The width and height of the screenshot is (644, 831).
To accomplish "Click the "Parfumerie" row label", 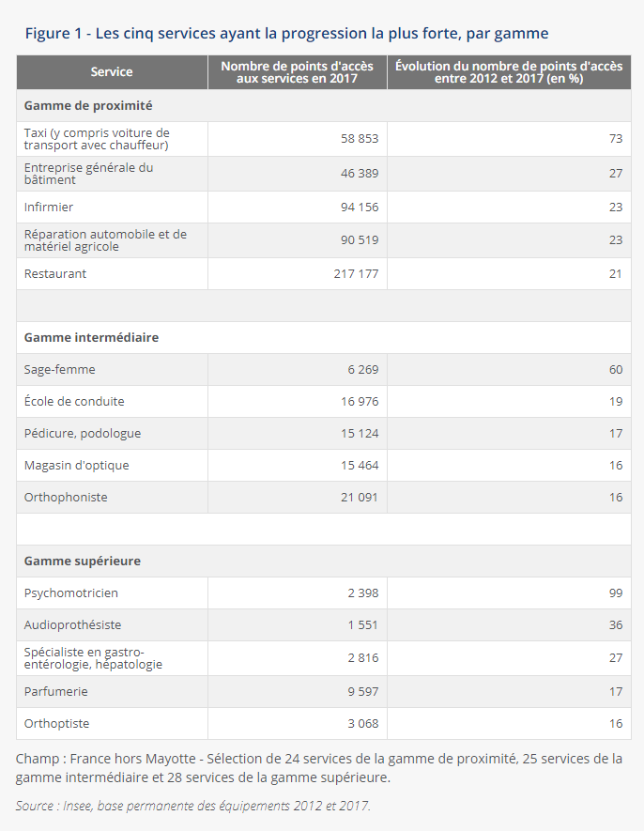I will [55, 692].
